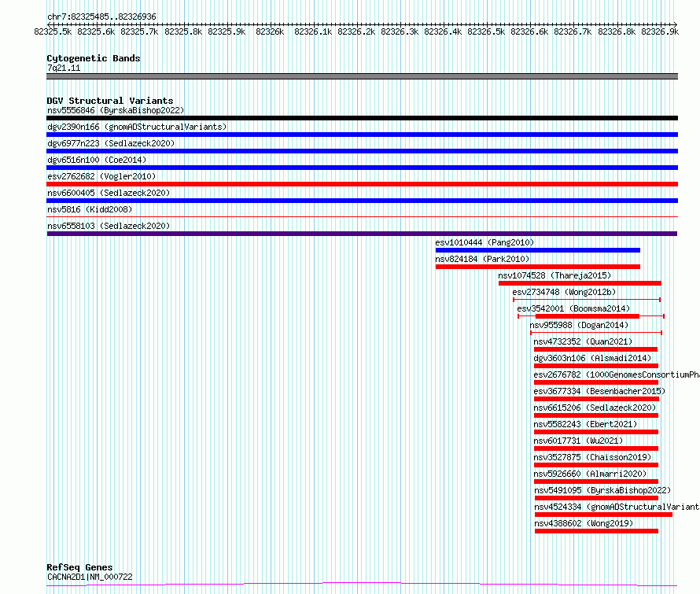Click the red nsv824184 variant bar
The image size is (700, 594).
point(538,267)
